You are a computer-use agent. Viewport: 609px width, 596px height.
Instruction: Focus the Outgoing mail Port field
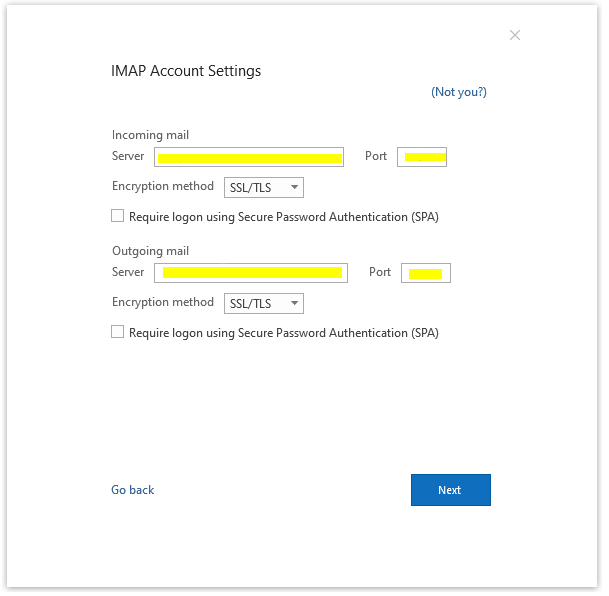[x=426, y=273]
